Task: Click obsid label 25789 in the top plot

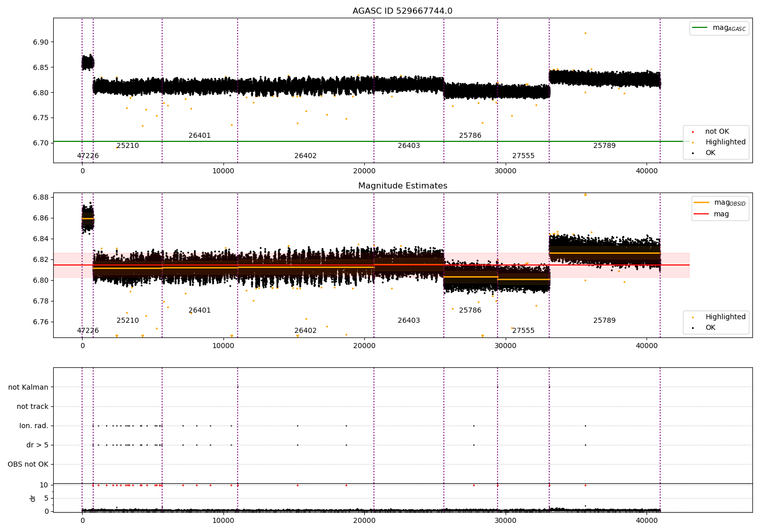Action: [x=604, y=145]
